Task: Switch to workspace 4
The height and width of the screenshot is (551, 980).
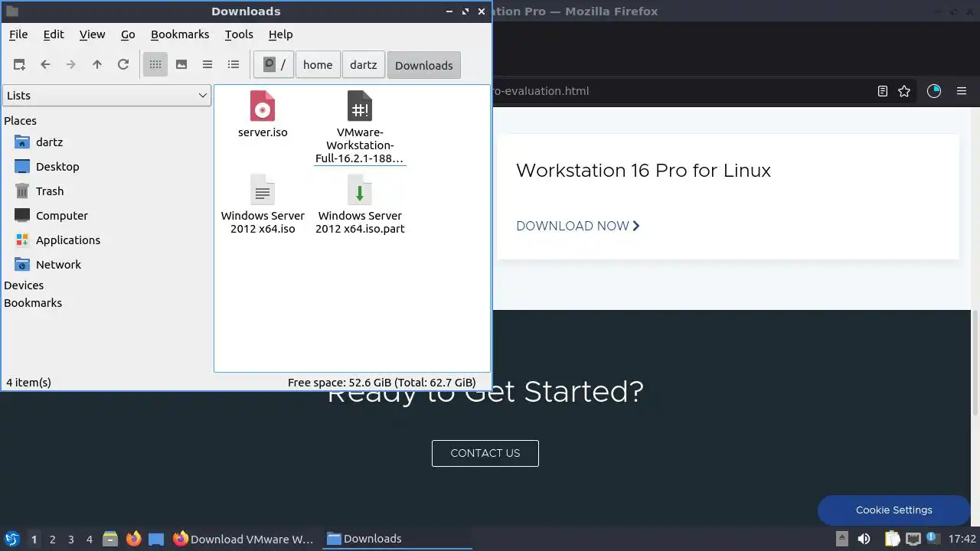Action: (x=89, y=540)
